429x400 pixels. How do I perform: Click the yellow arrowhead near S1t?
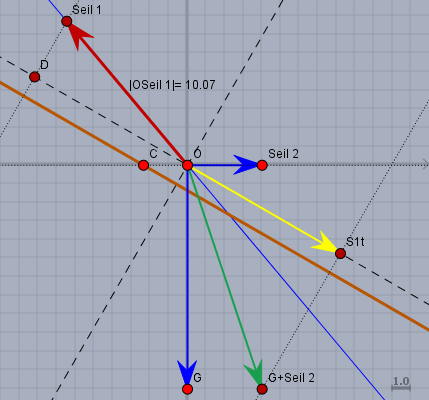pos(325,243)
